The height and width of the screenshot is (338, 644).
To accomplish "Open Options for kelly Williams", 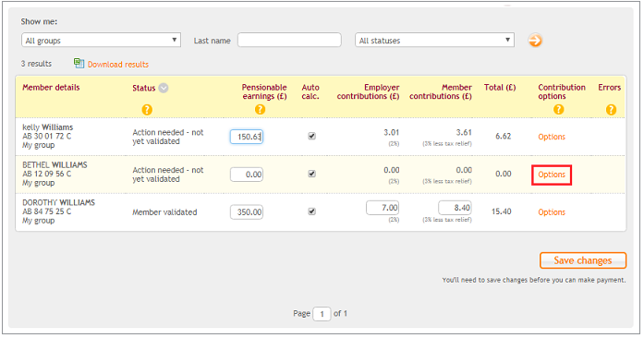I will [552, 137].
